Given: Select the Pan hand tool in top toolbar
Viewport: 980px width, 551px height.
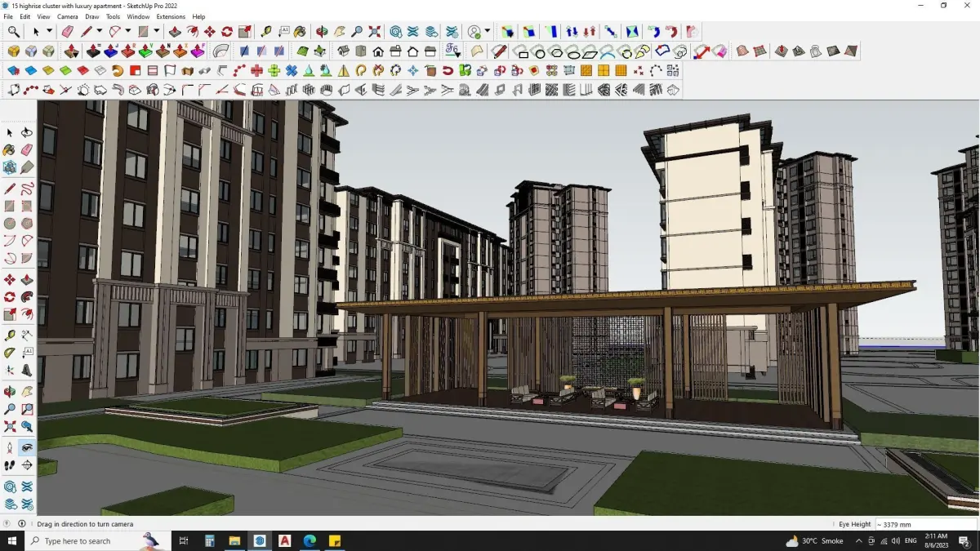Looking at the screenshot, I should 339,32.
